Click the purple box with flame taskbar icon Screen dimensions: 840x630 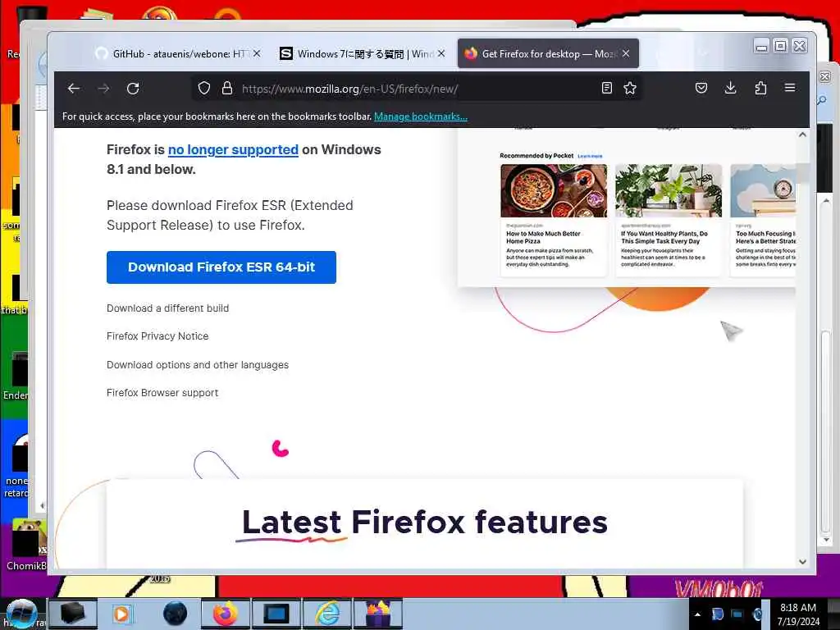point(378,614)
